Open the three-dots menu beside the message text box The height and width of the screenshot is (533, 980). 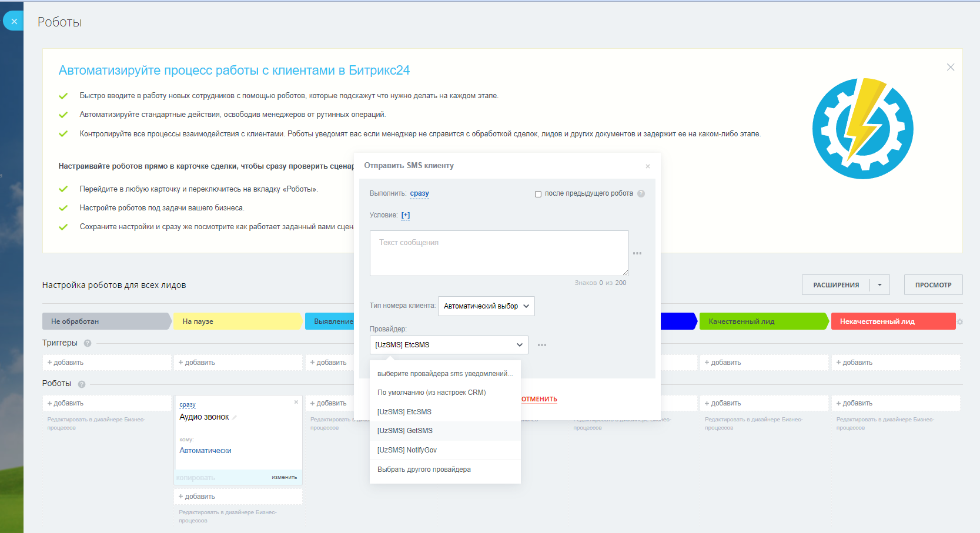point(637,253)
